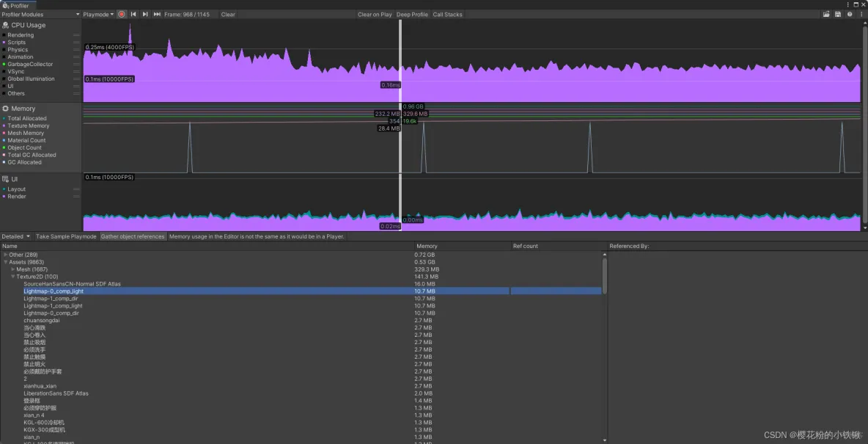Click the Clear button
Viewport: 868px width, 444px height.
[228, 15]
